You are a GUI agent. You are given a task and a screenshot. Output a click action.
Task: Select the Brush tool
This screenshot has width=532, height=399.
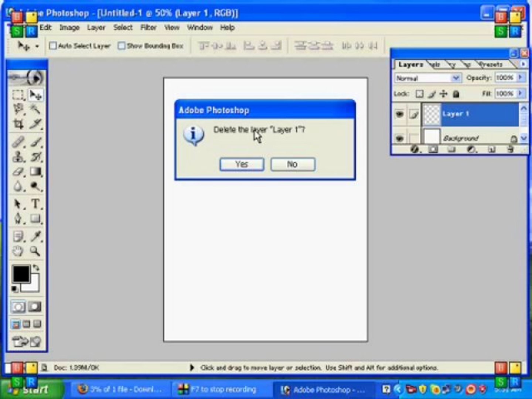pos(35,142)
